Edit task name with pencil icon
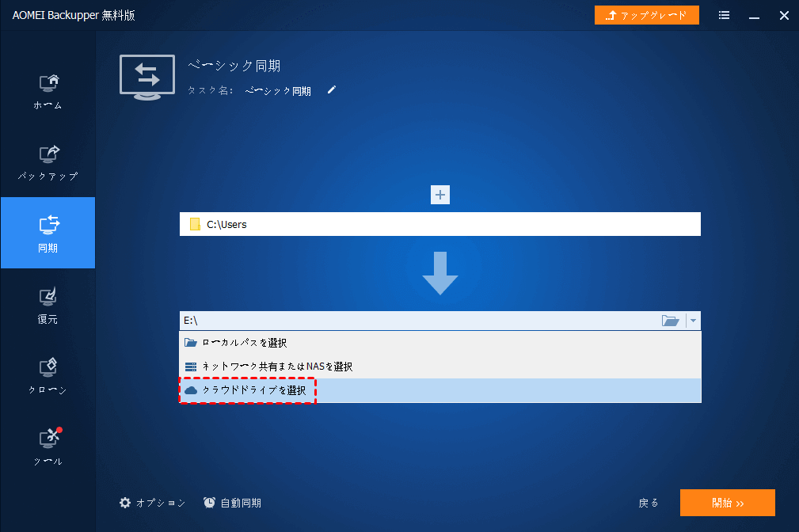The width and height of the screenshot is (799, 532). click(332, 90)
